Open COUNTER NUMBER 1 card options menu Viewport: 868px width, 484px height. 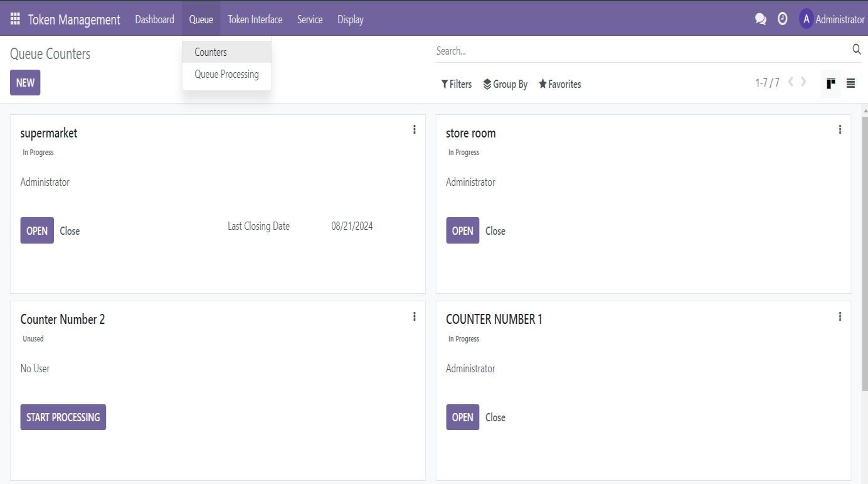(840, 316)
